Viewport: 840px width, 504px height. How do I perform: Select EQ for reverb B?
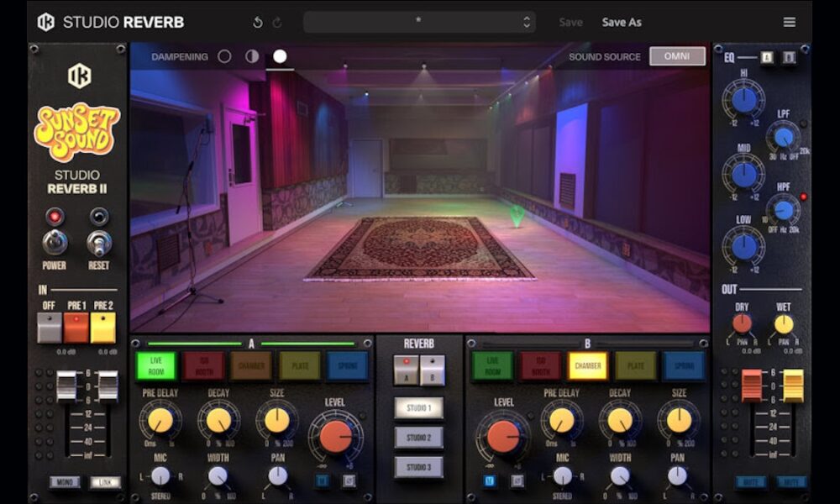pyautogui.click(x=789, y=57)
